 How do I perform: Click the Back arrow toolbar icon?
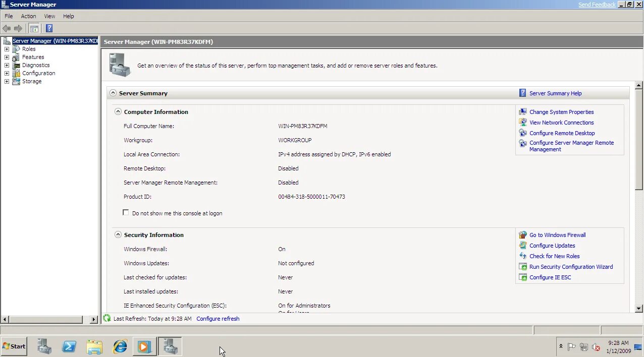tap(7, 28)
